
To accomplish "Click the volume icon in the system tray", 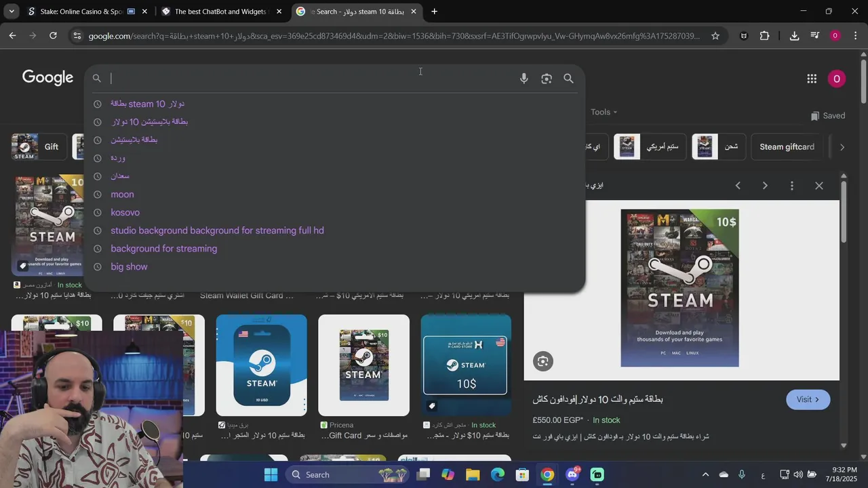I will [798, 474].
